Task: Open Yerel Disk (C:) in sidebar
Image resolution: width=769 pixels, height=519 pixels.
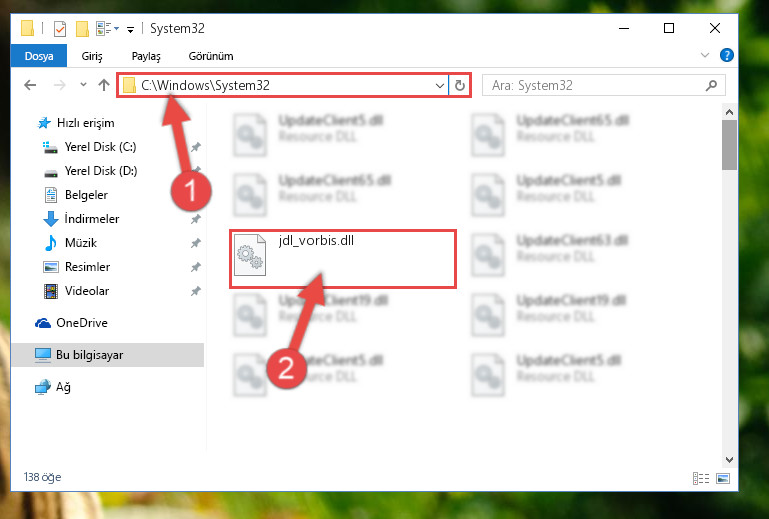Action: [x=100, y=147]
